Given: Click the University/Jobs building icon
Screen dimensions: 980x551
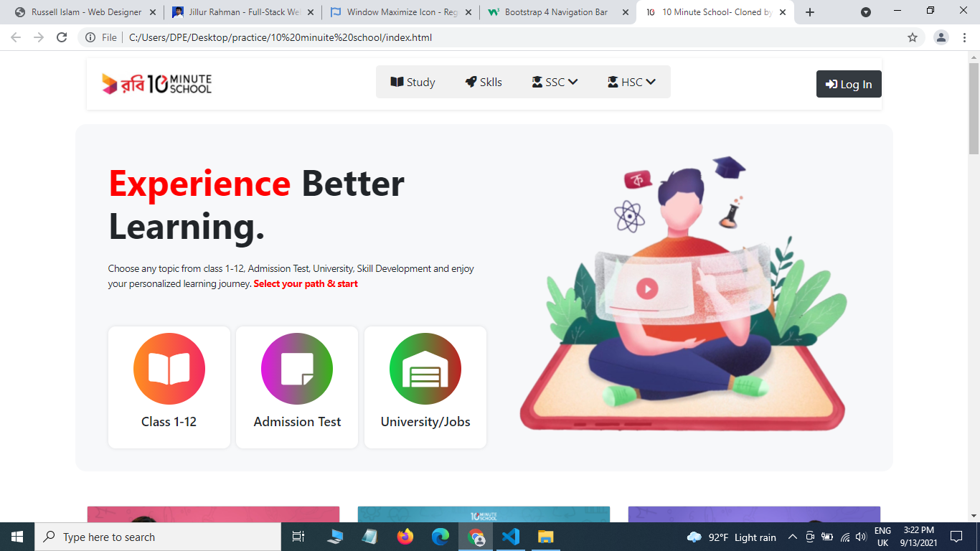Looking at the screenshot, I should [425, 369].
